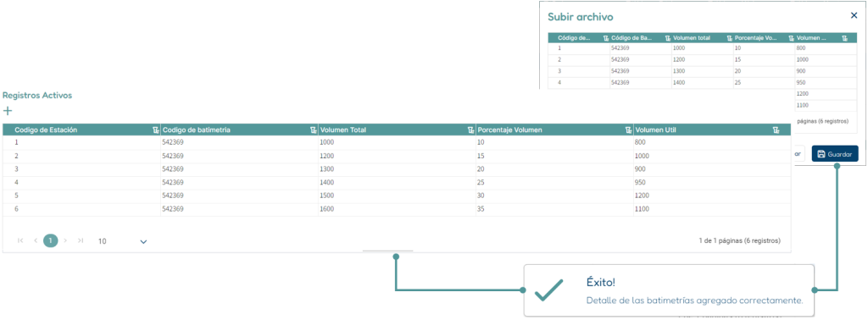
Task: Filter the Volumen Total column
Action: click(471, 130)
